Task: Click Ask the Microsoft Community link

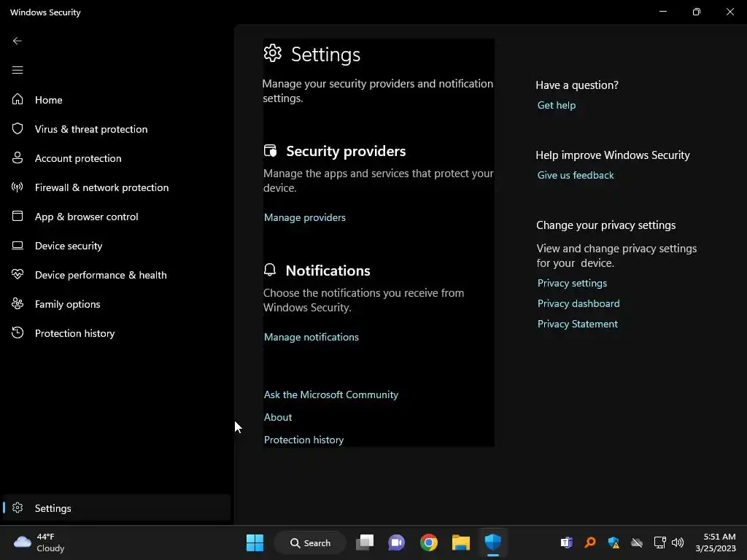Action: tap(331, 394)
